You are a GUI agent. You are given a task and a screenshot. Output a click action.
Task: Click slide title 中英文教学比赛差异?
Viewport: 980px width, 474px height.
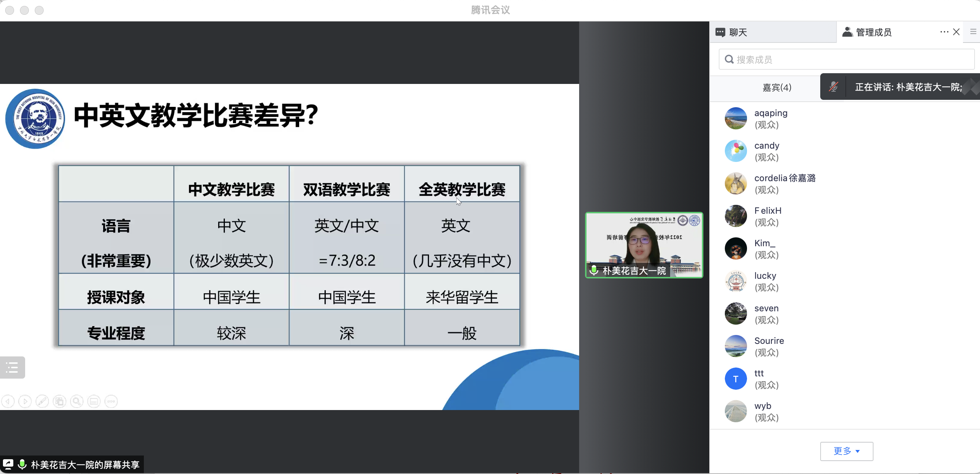click(196, 115)
